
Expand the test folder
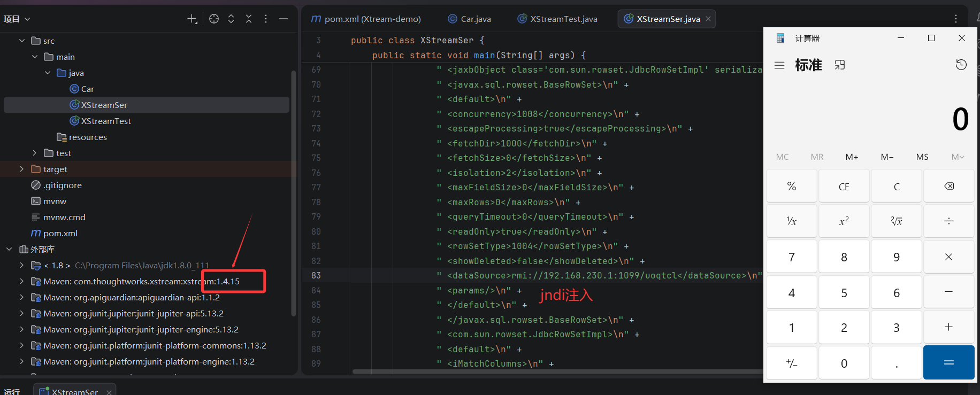point(35,153)
